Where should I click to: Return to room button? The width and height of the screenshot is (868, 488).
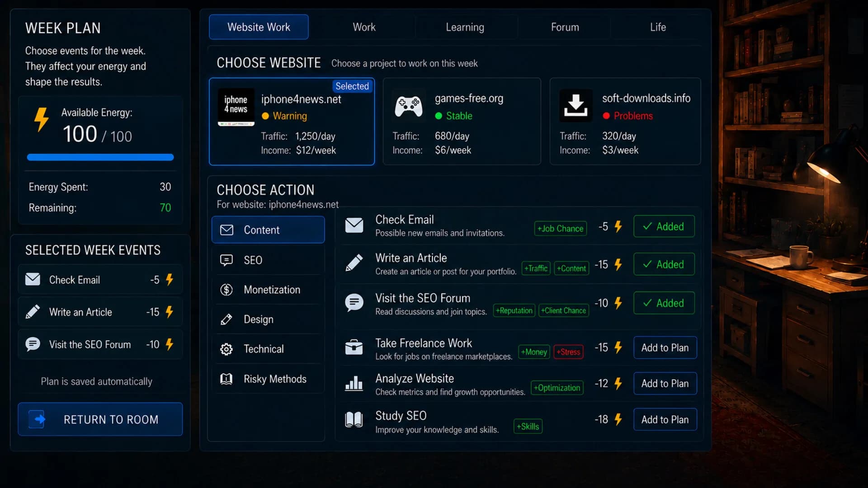(100, 419)
